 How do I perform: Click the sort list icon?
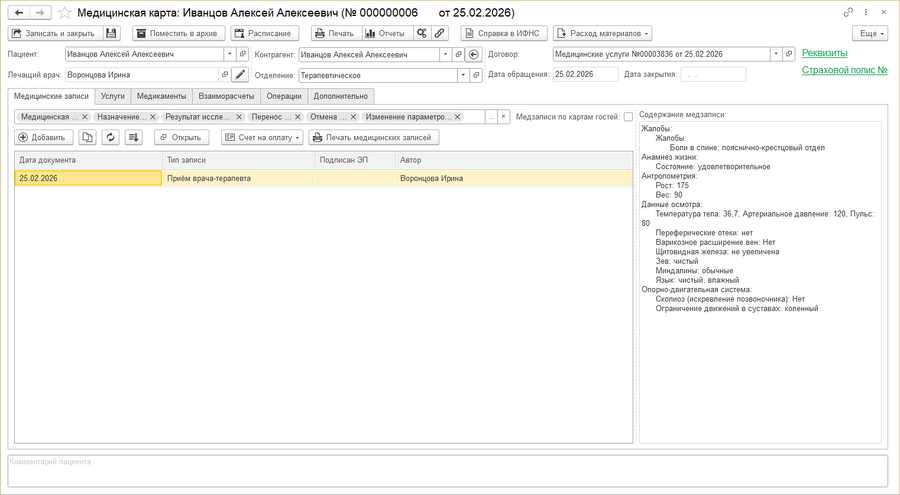point(134,138)
